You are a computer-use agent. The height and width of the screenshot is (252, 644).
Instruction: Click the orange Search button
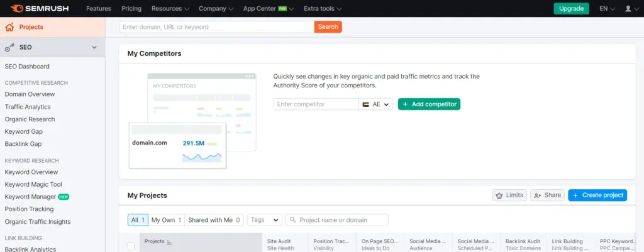coord(328,27)
